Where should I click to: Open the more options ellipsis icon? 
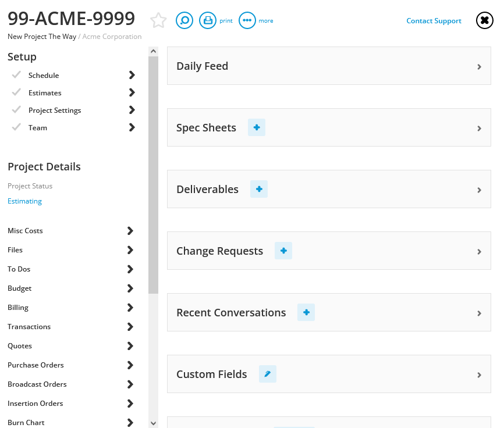[247, 20]
